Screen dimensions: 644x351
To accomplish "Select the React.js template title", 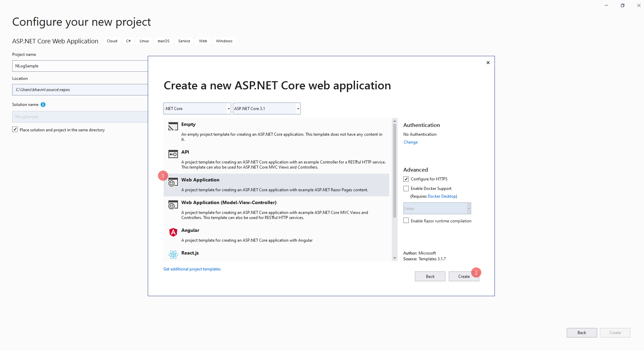I will (x=190, y=253).
